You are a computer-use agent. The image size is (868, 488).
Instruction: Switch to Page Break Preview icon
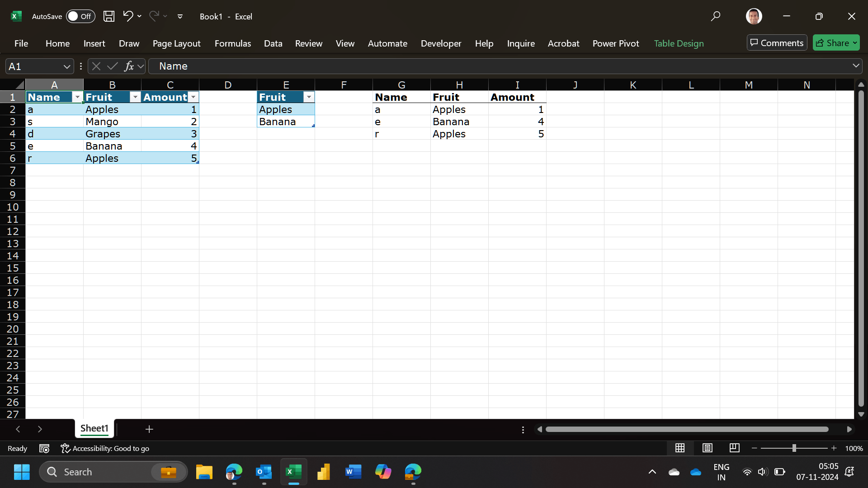(735, 448)
